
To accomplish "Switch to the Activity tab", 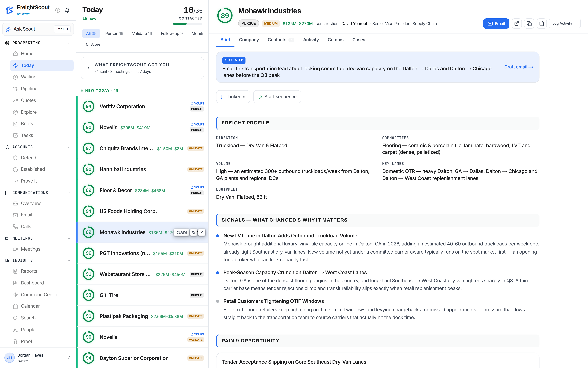I will pos(311,40).
